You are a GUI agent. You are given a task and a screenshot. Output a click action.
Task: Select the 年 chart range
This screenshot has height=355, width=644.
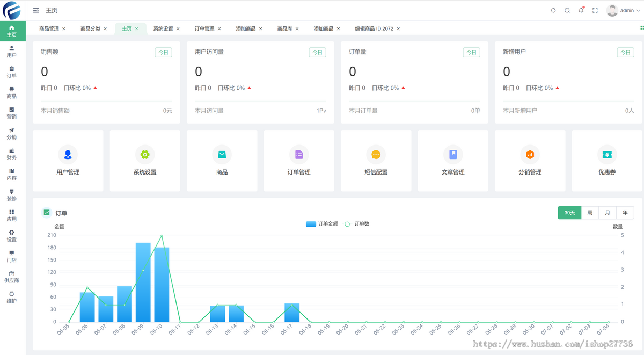[x=625, y=213]
